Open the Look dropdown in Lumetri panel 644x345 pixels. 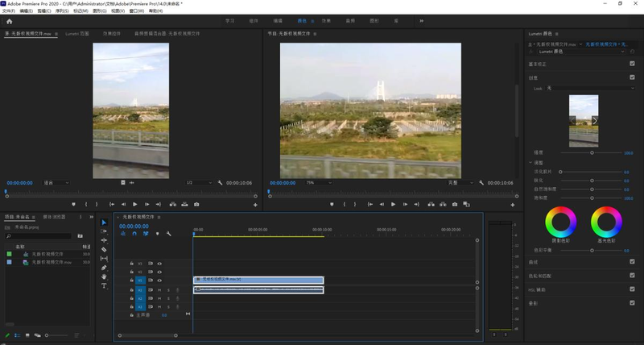[x=589, y=87]
